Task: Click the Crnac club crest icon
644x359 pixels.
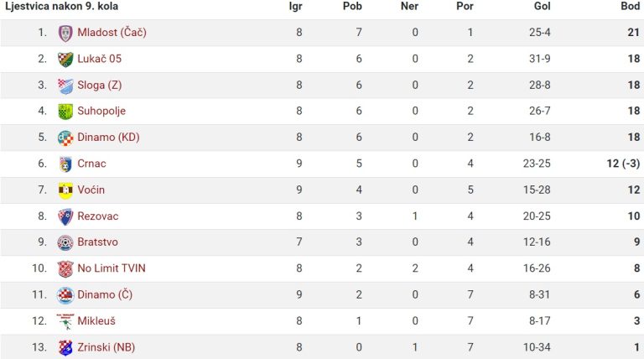Action: [x=65, y=164]
